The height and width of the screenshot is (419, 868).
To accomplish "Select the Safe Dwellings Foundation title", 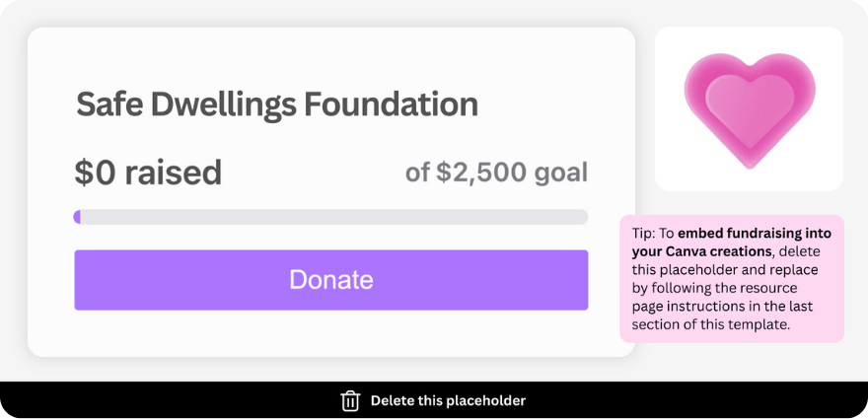I will [277, 105].
